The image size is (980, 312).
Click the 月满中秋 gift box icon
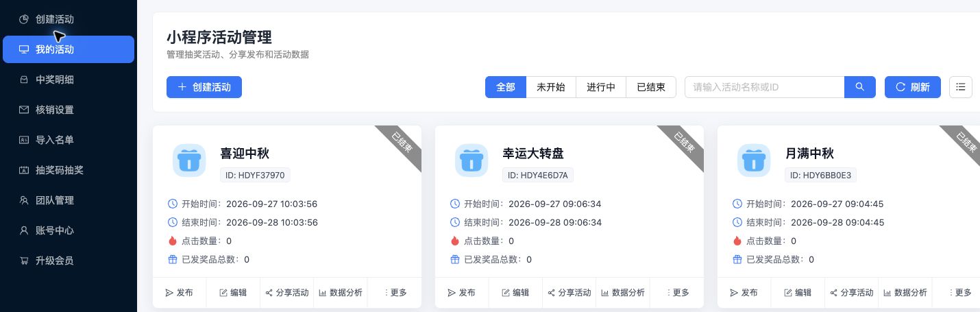click(x=754, y=161)
